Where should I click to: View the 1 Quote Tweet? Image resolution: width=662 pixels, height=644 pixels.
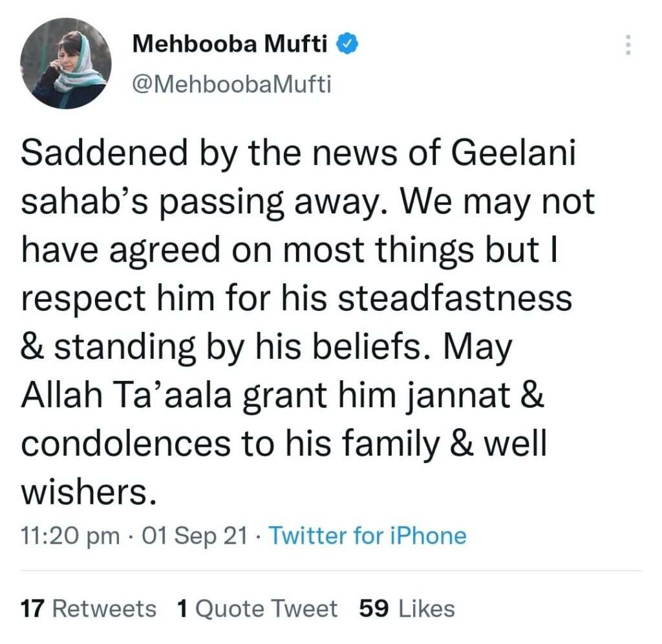257,608
